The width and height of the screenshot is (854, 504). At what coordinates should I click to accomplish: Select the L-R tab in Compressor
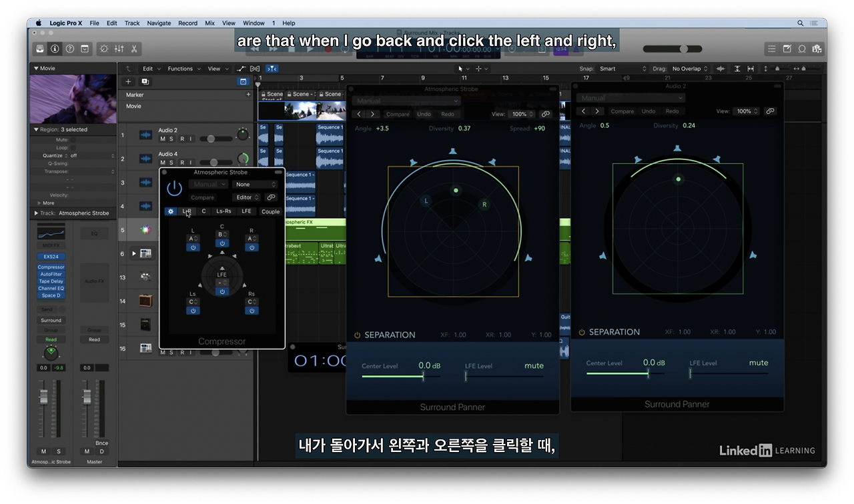click(x=187, y=211)
